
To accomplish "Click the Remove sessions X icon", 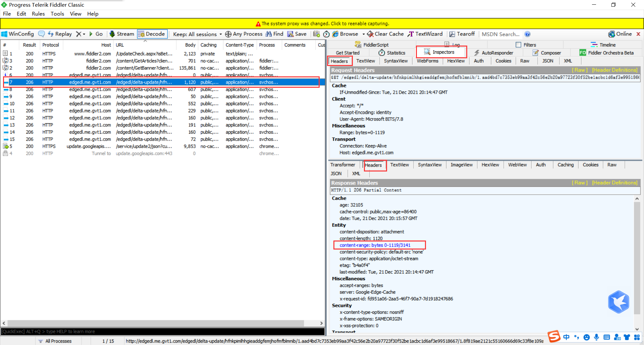I will pos(78,34).
